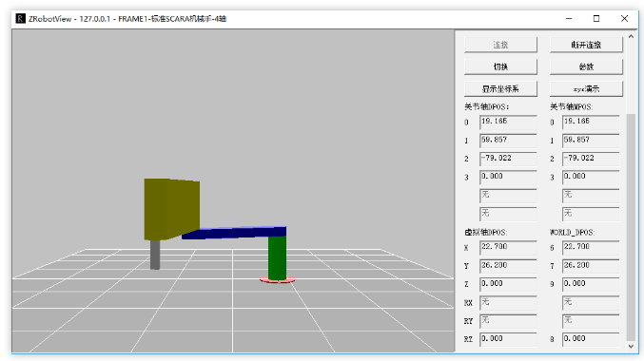Click the virtual axis Y field 26.200
Image resolution: width=644 pixels, height=361 pixels.
508,266
